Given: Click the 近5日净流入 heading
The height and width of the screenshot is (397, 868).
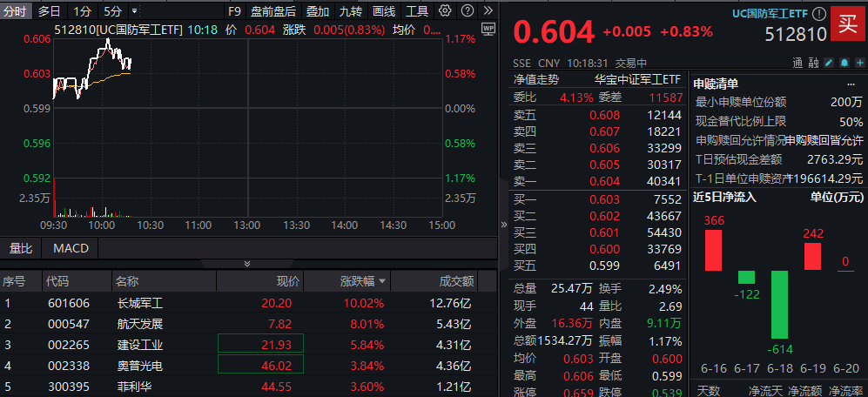Looking at the screenshot, I should click(724, 197).
